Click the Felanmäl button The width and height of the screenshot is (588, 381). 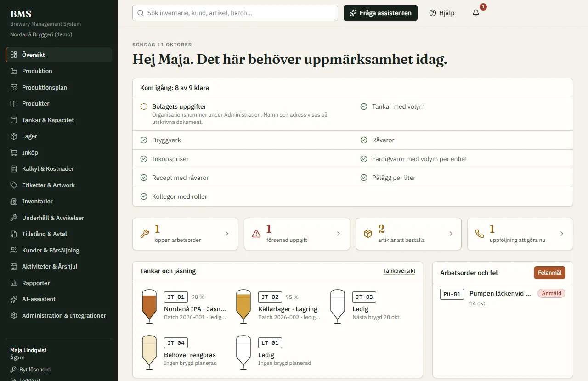[x=549, y=273]
